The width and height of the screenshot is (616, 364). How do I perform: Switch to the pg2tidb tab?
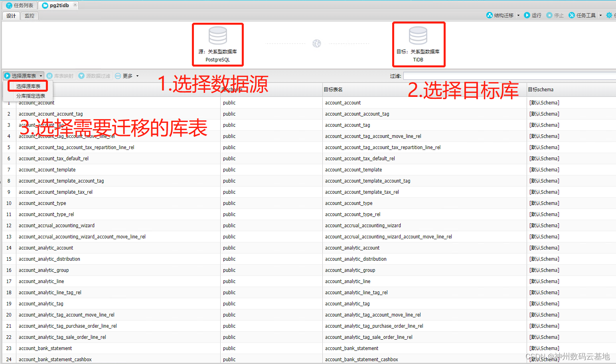[x=59, y=6]
